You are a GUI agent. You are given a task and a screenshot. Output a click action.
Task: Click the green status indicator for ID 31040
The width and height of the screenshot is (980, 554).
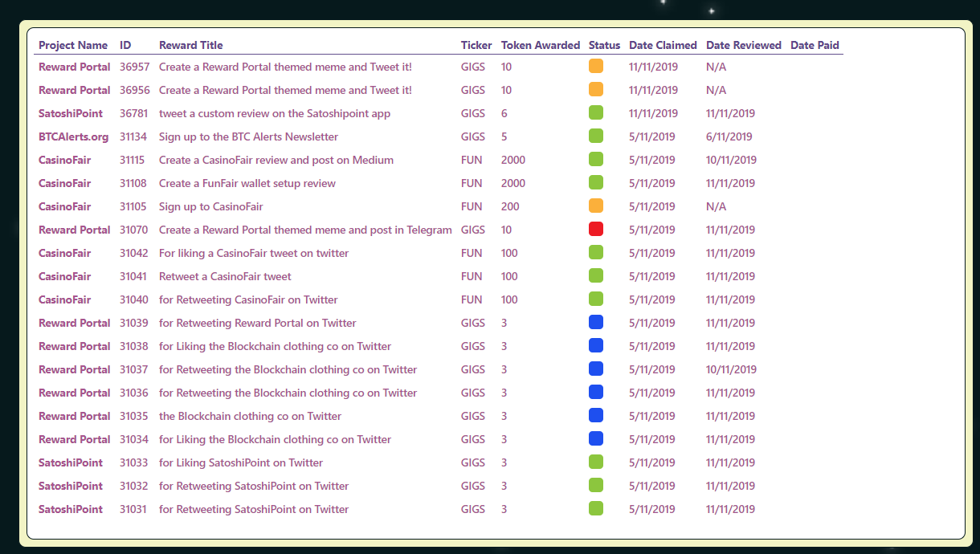(596, 299)
